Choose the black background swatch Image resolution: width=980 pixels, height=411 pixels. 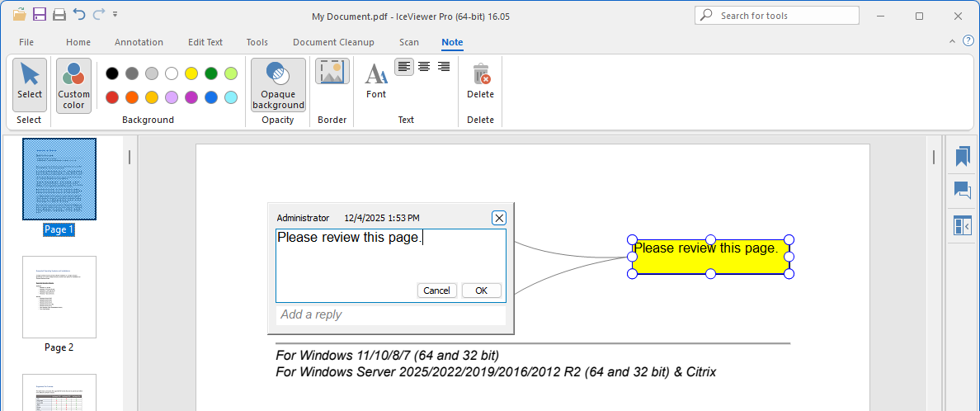coord(112,73)
